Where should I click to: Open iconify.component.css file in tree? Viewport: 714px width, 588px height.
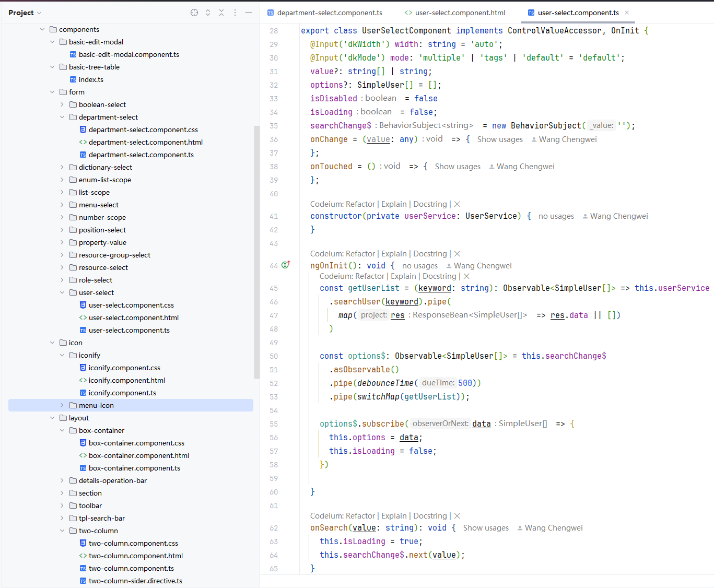click(124, 368)
